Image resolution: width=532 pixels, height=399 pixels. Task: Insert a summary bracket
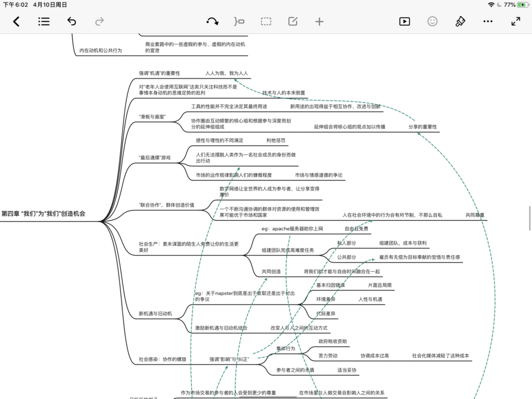[239, 22]
